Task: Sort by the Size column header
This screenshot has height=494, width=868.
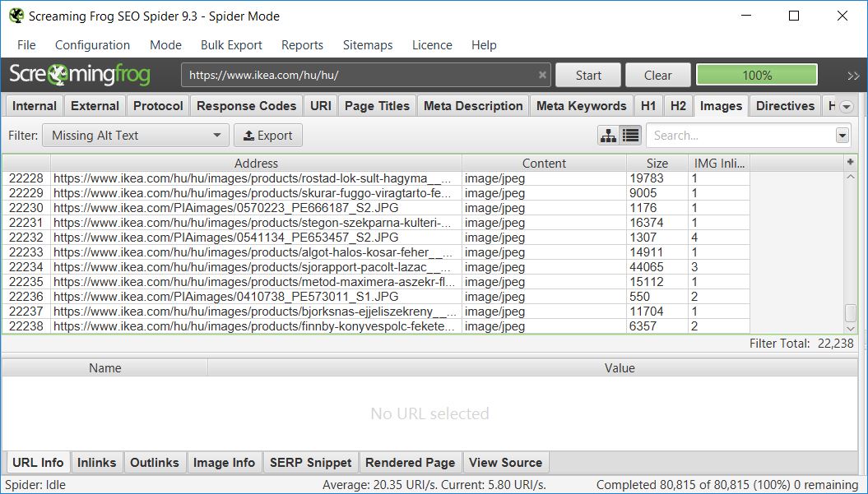Action: point(657,164)
